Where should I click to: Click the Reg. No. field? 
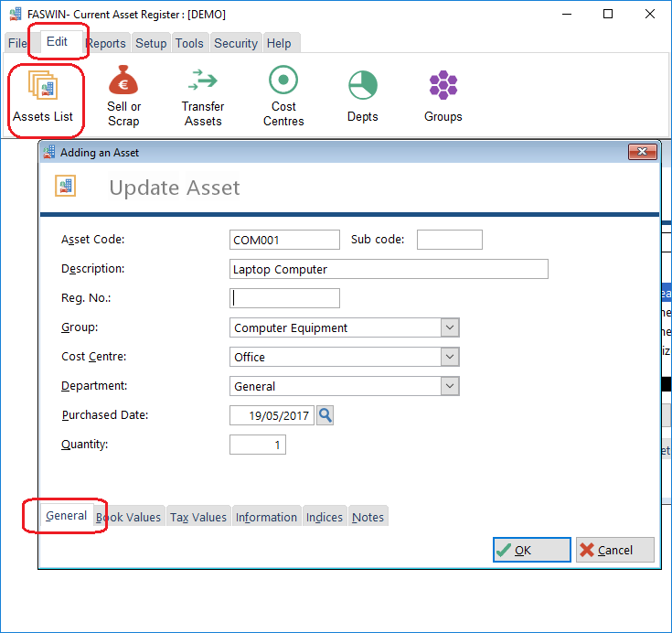284,298
